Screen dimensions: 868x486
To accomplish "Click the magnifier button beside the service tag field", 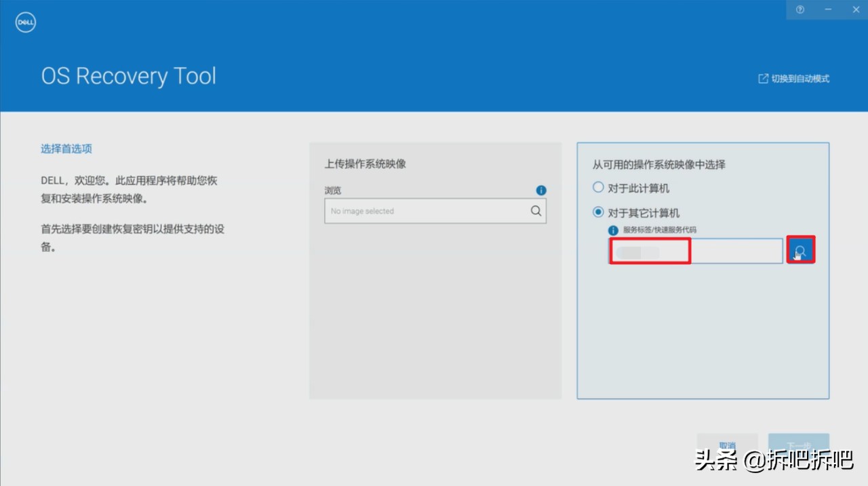I will pos(801,249).
